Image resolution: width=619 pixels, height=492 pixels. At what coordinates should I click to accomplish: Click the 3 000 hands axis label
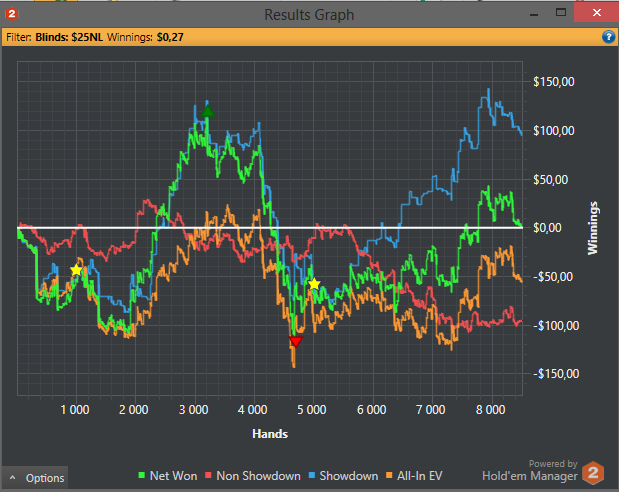pyautogui.click(x=193, y=410)
